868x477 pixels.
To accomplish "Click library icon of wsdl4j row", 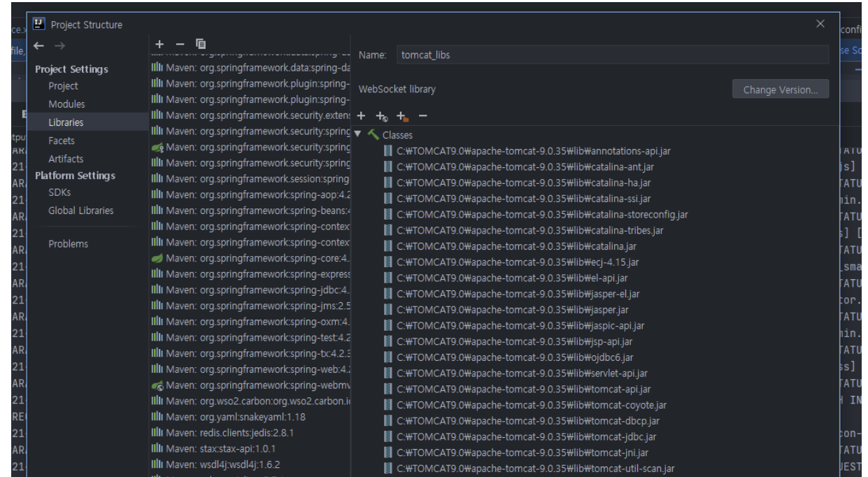I will point(157,464).
